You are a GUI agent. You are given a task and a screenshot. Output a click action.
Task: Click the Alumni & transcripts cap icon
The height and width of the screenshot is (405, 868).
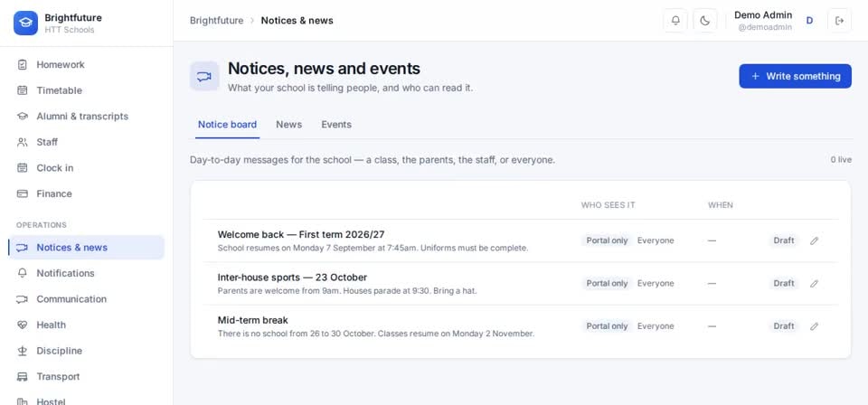[x=22, y=117]
